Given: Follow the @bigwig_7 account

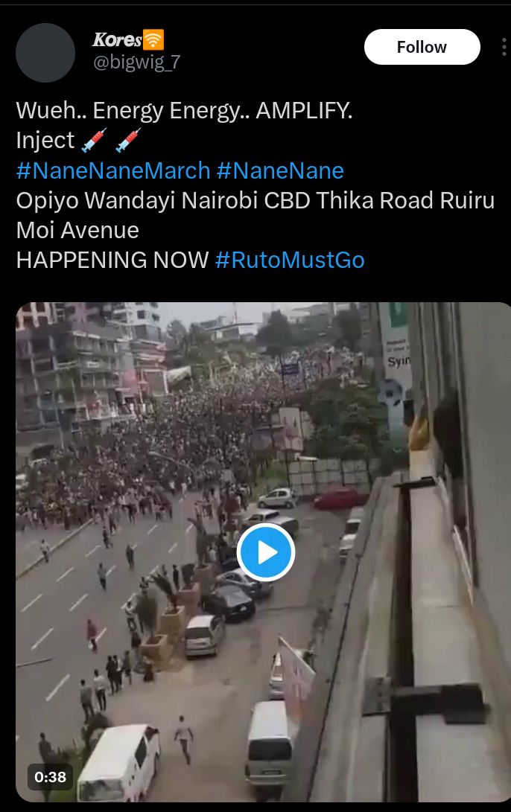Looking at the screenshot, I should [x=422, y=47].
